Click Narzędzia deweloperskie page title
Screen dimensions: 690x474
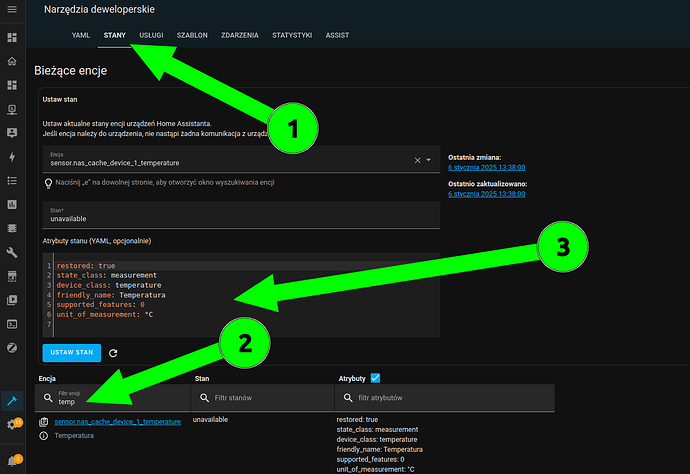(99, 9)
